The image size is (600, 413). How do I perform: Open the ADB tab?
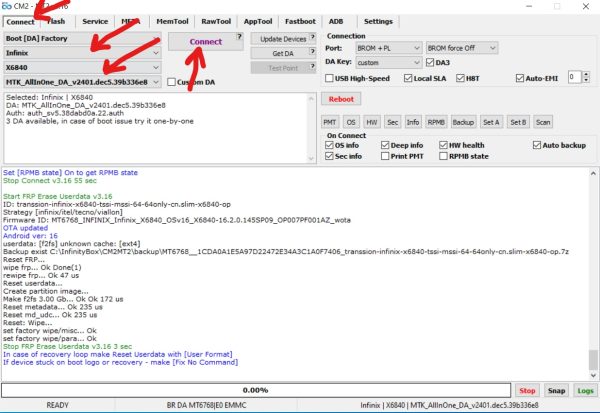[336, 21]
